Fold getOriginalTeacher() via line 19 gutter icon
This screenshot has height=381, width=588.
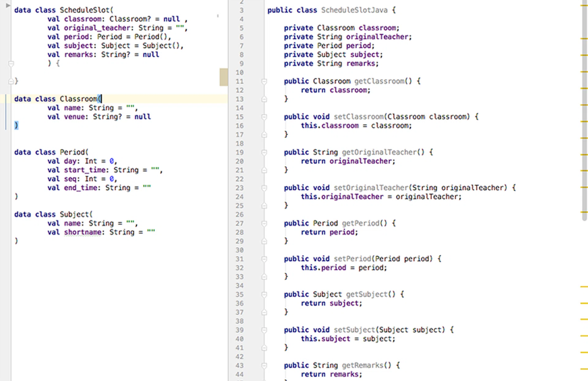(x=264, y=152)
